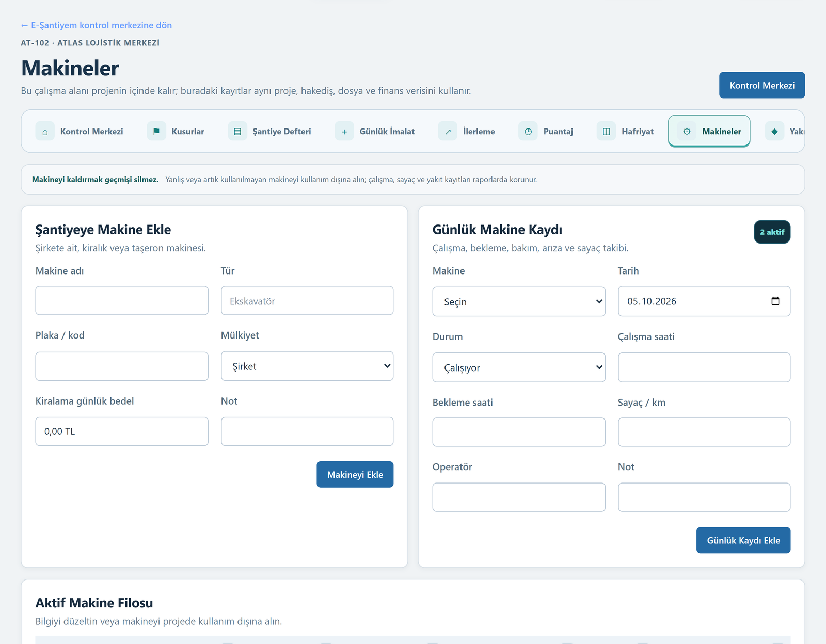Click the Aktif Makine Filosu heading

94,603
